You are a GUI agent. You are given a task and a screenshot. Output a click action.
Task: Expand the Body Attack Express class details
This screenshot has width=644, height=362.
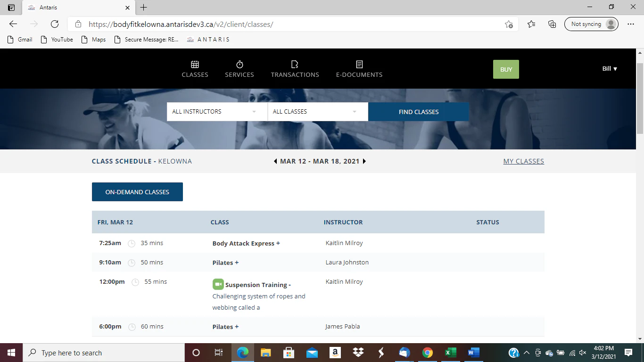[x=278, y=243]
